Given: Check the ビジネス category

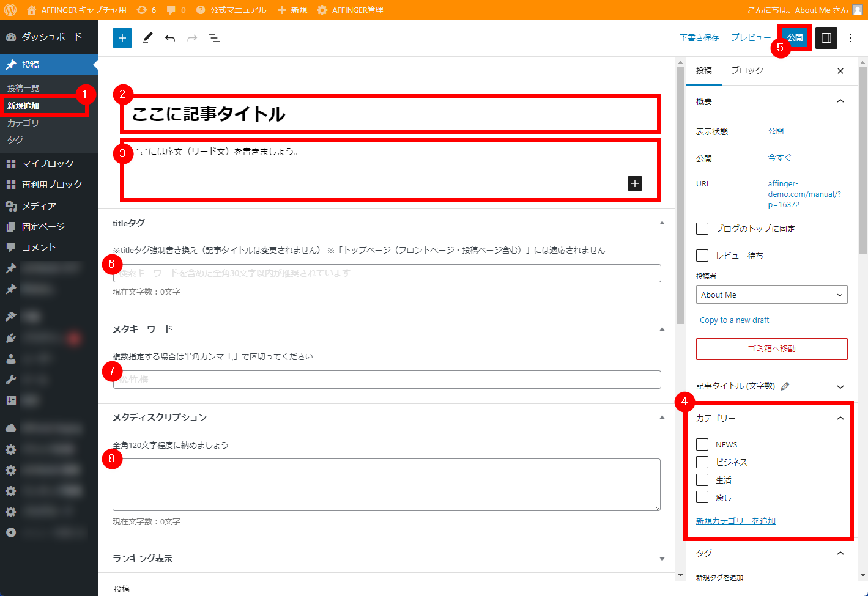Looking at the screenshot, I should coord(702,462).
